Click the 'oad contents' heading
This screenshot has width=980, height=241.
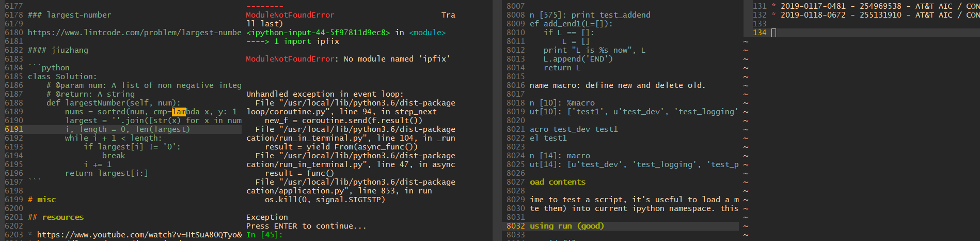pos(558,182)
